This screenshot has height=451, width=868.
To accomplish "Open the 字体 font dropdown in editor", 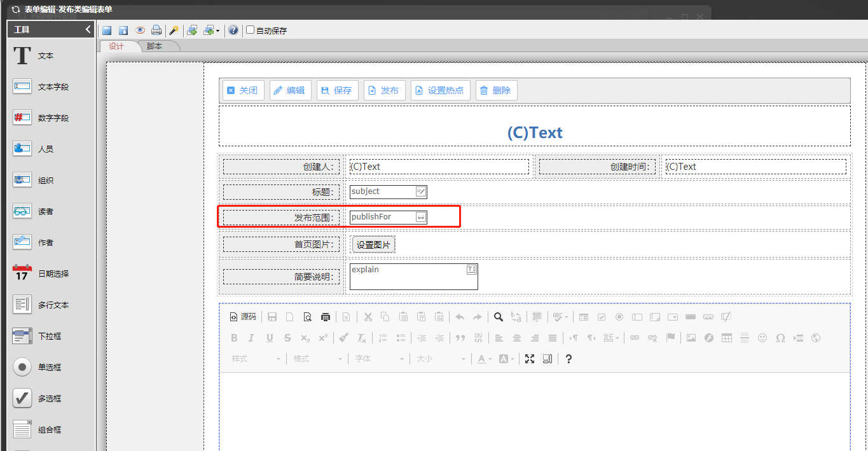I will [x=379, y=359].
